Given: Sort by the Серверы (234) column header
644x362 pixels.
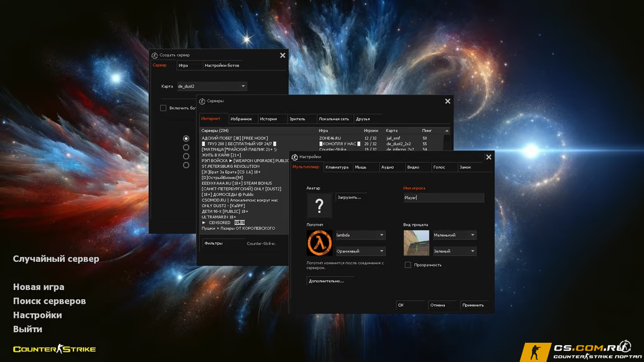Looking at the screenshot, I should click(x=258, y=131).
